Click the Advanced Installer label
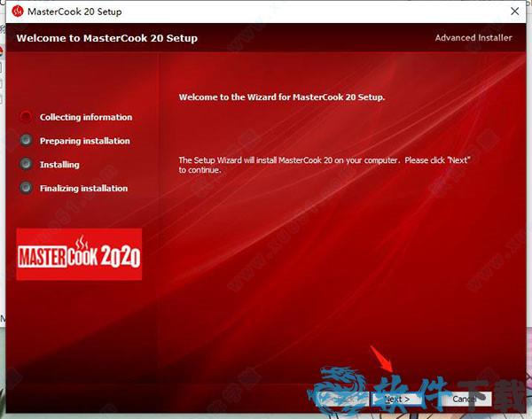 [x=473, y=38]
